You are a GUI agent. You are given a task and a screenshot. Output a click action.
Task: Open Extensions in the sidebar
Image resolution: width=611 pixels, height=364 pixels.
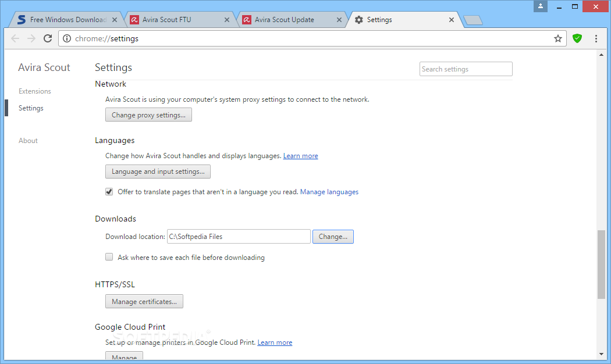point(35,91)
